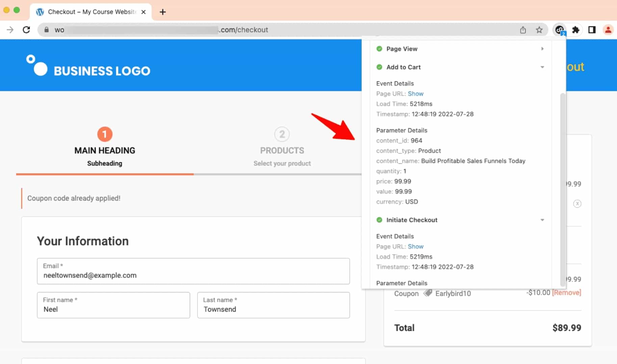Click the currency USD value
The height and width of the screenshot is (364, 617).
click(x=411, y=202)
